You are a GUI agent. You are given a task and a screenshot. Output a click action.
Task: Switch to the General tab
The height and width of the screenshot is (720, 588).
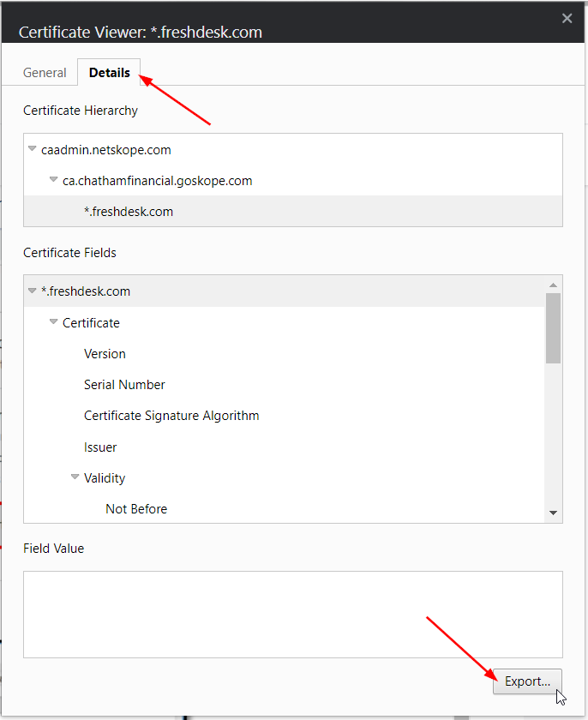click(45, 73)
